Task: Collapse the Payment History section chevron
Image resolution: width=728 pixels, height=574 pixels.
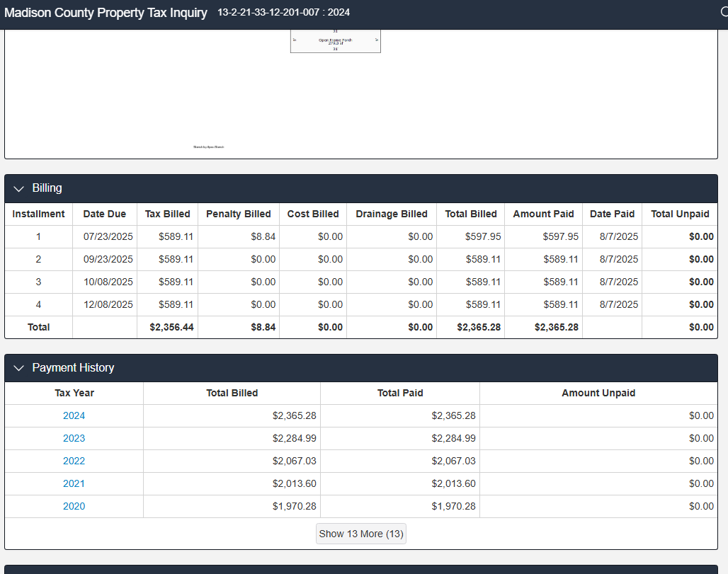Action: point(18,368)
